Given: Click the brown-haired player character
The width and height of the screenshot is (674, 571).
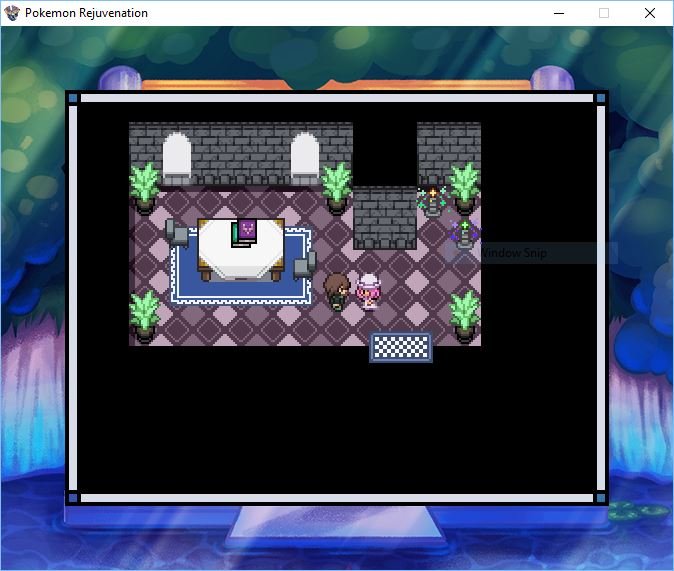Looking at the screenshot, I should click(x=337, y=292).
